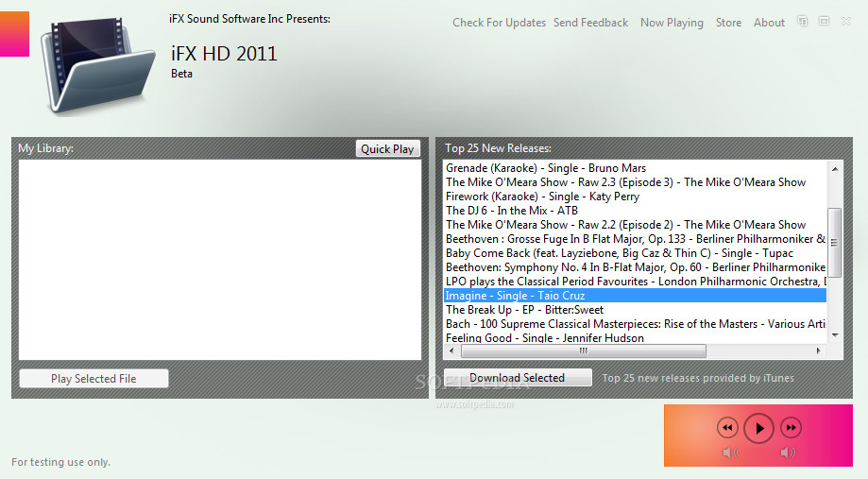Open the About page
The height and width of the screenshot is (479, 868).
pyautogui.click(x=769, y=23)
